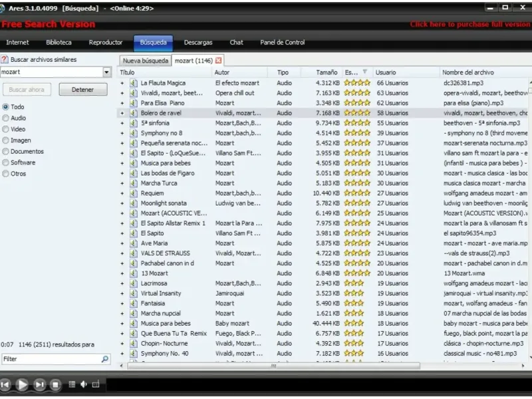Expand the Las bodas de Figaro result

(x=122, y=173)
